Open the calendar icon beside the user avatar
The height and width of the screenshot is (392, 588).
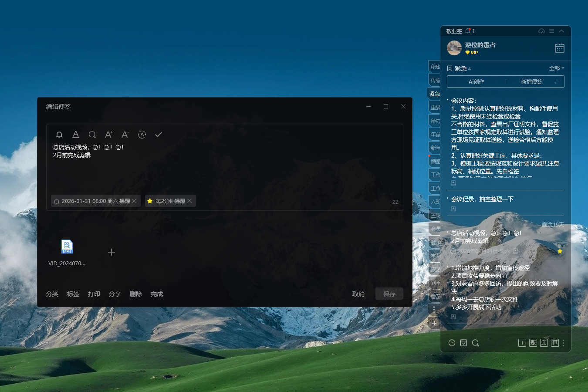point(560,48)
